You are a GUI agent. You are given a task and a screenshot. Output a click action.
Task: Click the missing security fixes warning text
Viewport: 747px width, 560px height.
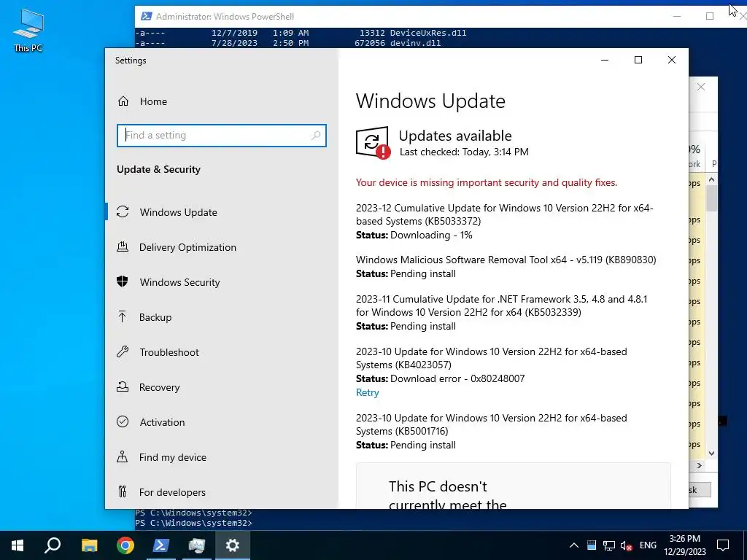point(487,183)
